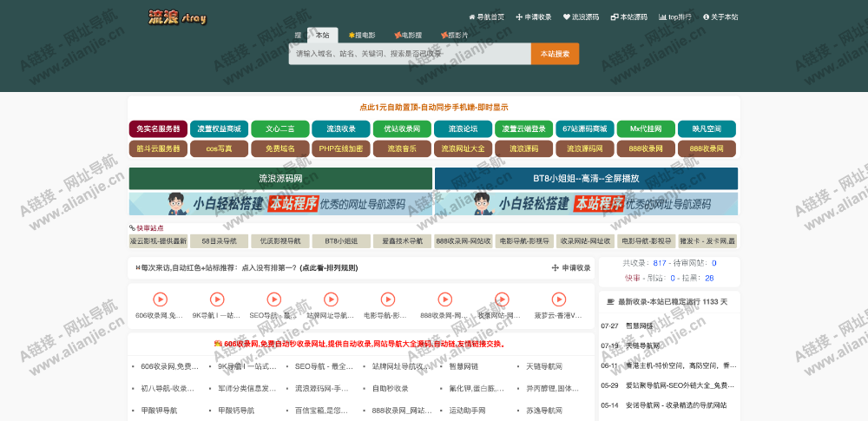Switch to the 搜影片 search tab

pyautogui.click(x=454, y=35)
